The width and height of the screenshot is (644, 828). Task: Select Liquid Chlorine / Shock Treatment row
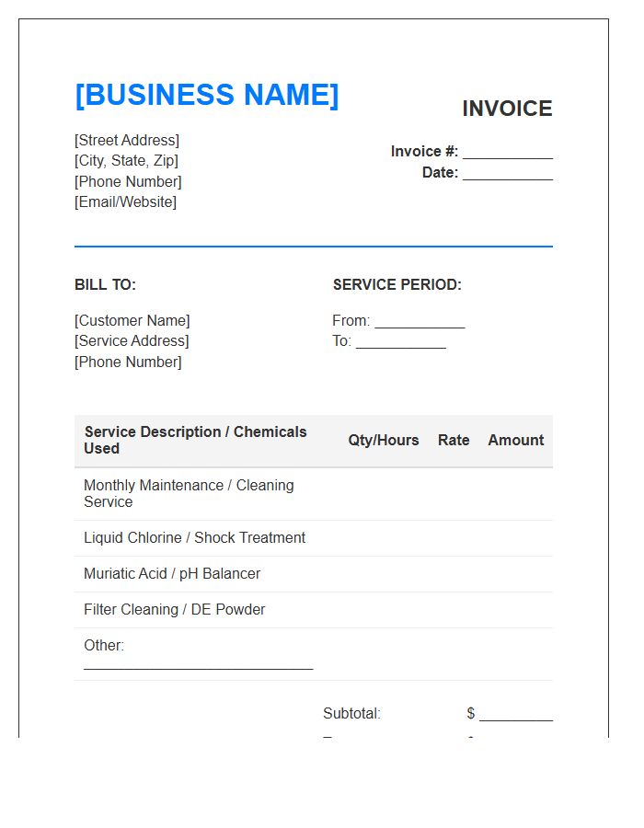pyautogui.click(x=314, y=538)
